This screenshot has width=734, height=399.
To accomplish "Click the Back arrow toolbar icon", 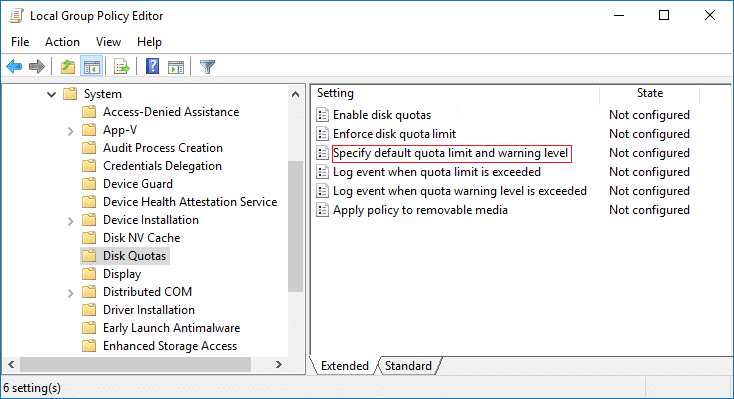I will 15,66.
